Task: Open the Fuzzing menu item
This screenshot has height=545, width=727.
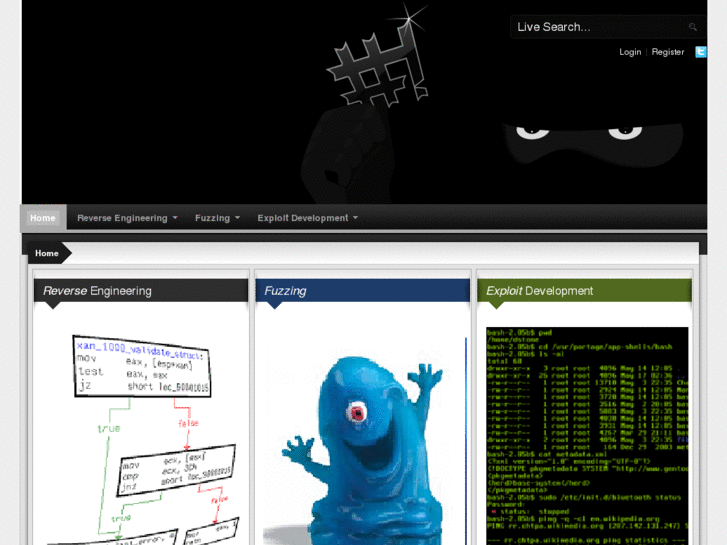Action: tap(212, 218)
